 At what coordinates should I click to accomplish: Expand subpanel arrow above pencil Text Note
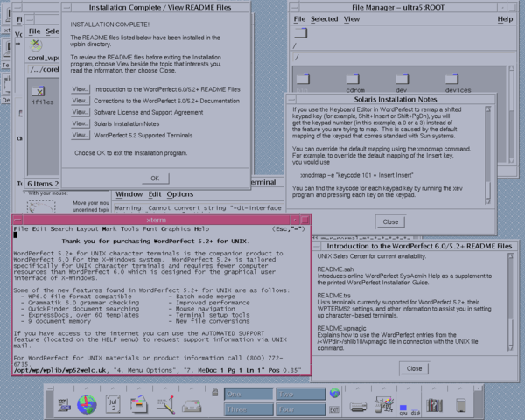click(165, 388)
